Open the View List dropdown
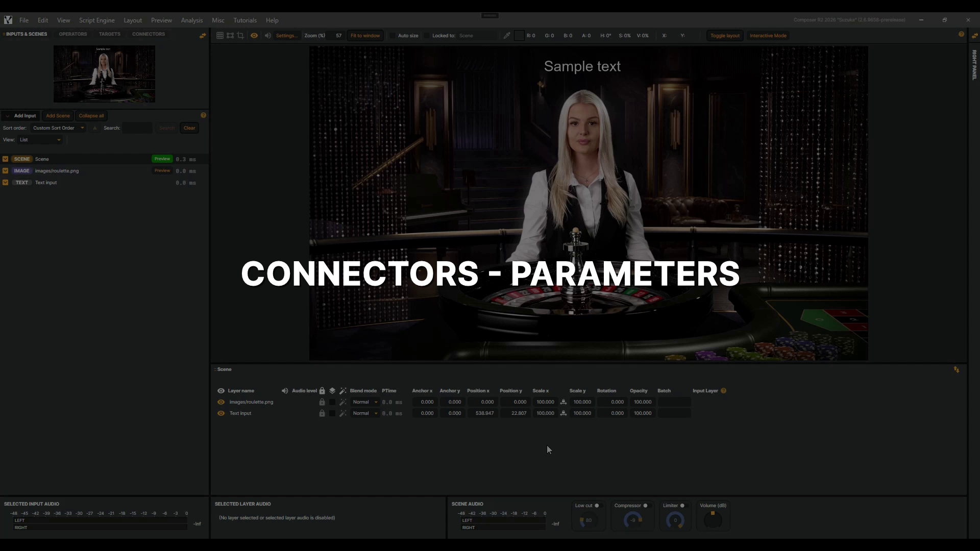The height and width of the screenshot is (551, 980). (x=40, y=140)
